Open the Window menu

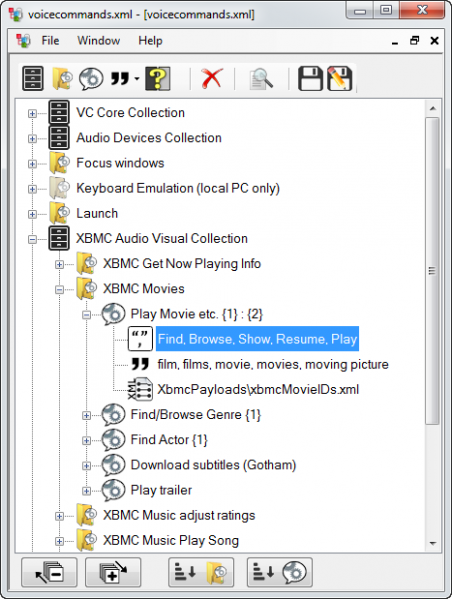99,40
